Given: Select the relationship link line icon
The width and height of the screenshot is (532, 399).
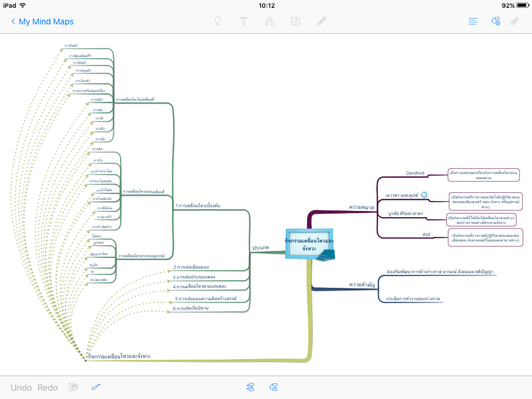Looking at the screenshot, I should click(x=96, y=387).
